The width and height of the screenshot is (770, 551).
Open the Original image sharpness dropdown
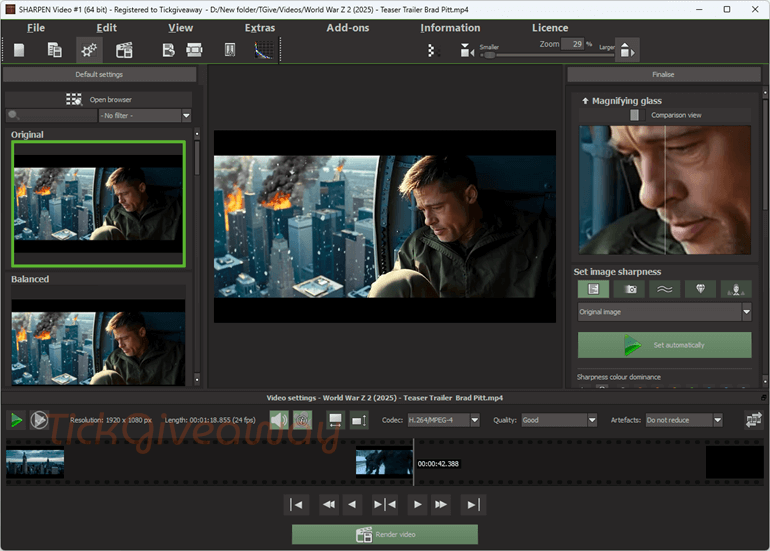pos(664,312)
